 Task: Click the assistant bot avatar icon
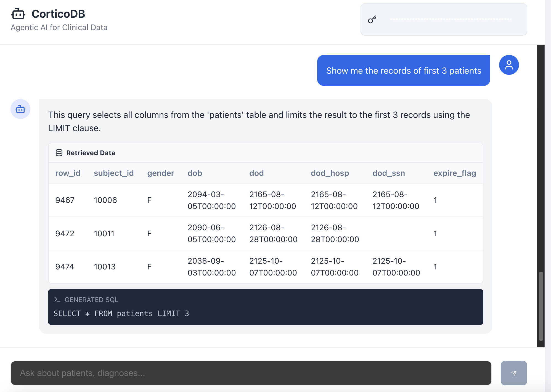[x=20, y=109]
